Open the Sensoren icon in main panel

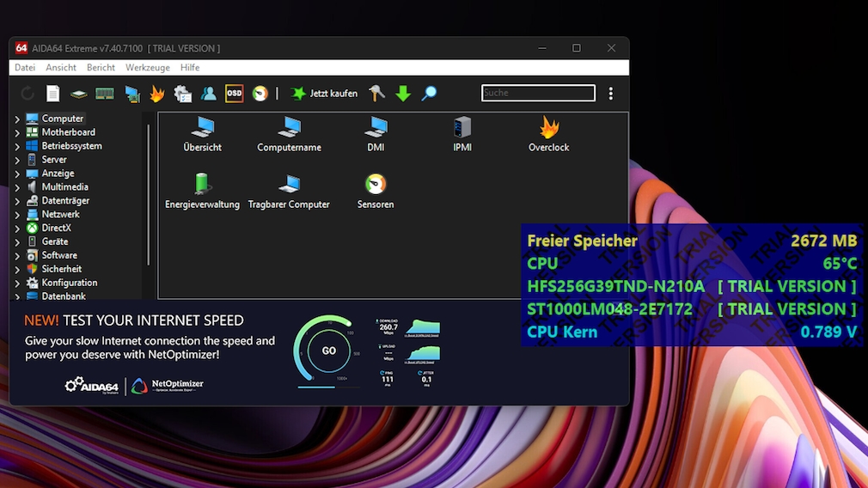pyautogui.click(x=376, y=185)
